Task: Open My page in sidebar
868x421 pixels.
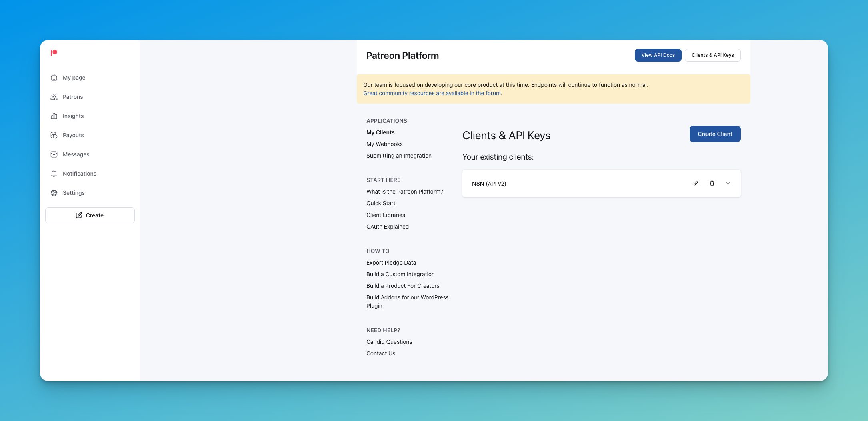Action: tap(74, 78)
